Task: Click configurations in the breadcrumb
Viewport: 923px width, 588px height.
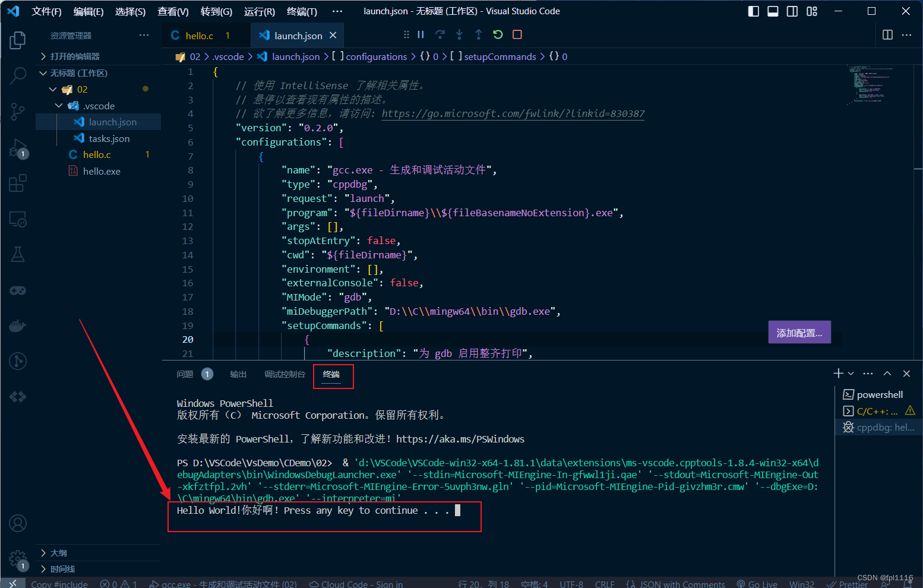Action: pos(376,56)
